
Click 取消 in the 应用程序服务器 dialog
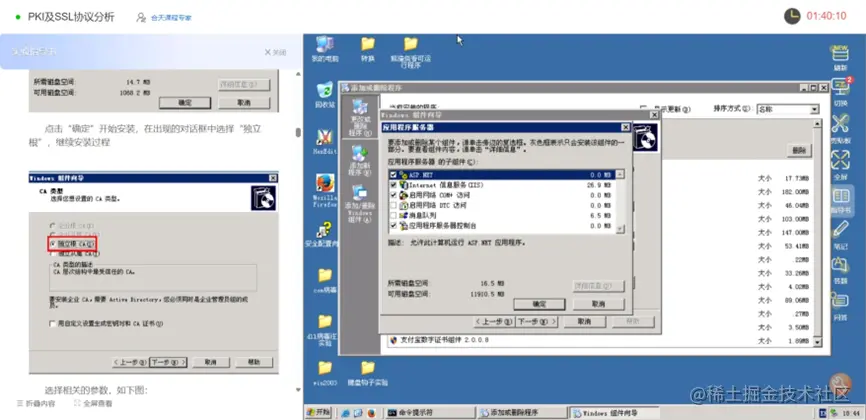[599, 304]
